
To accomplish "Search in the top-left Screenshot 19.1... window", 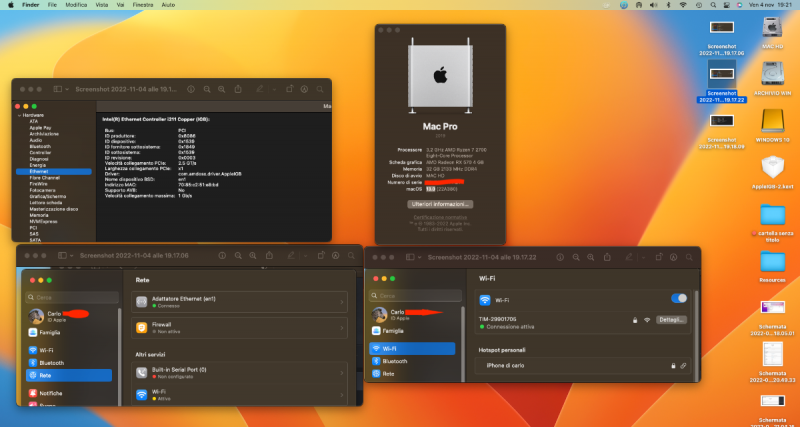I will coord(320,89).
